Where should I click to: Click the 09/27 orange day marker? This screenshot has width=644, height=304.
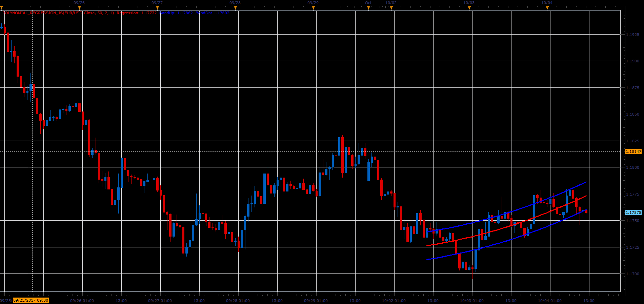coord(157,7)
